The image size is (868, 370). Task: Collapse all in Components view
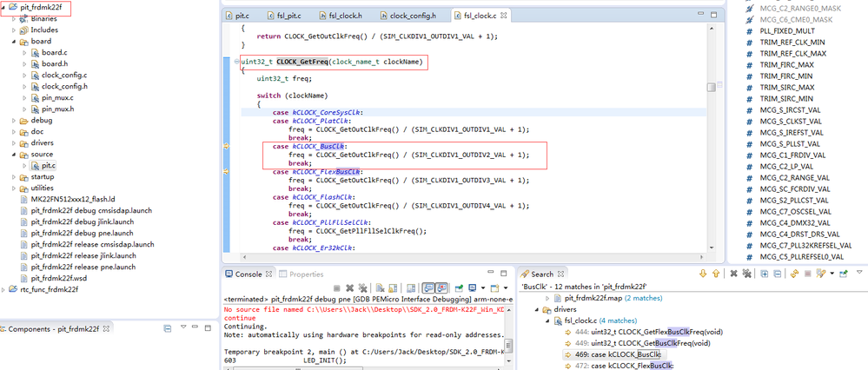[x=168, y=328]
